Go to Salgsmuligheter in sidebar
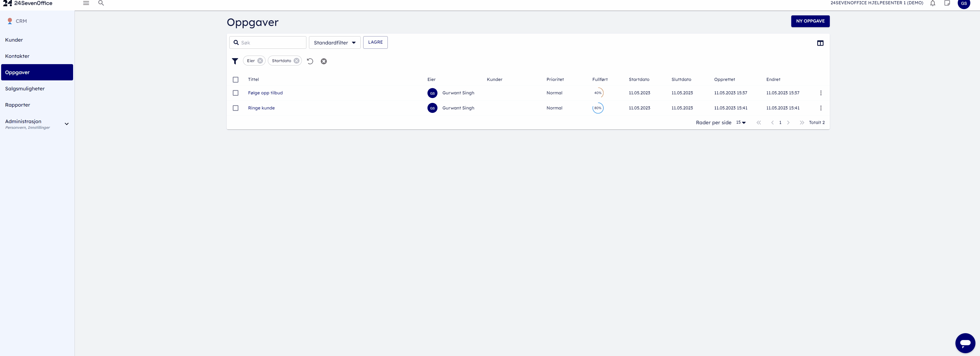 pyautogui.click(x=25, y=89)
